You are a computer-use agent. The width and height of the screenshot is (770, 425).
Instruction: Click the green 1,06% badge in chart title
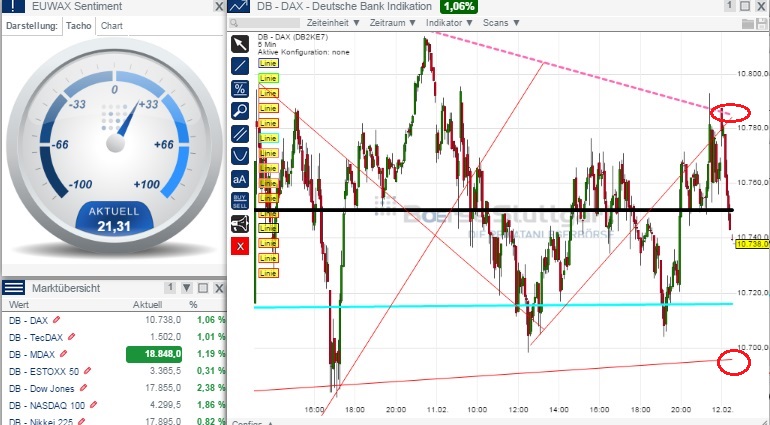pyautogui.click(x=459, y=6)
